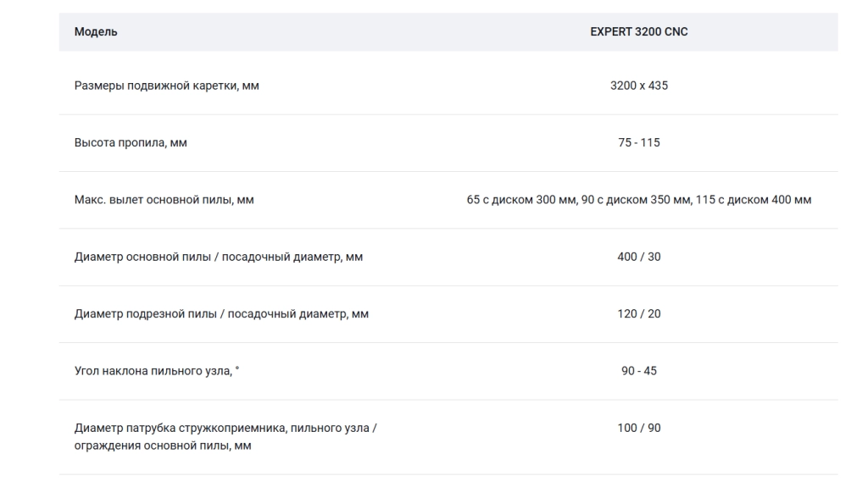
Task: Click the gray table header row background
Action: tap(448, 32)
